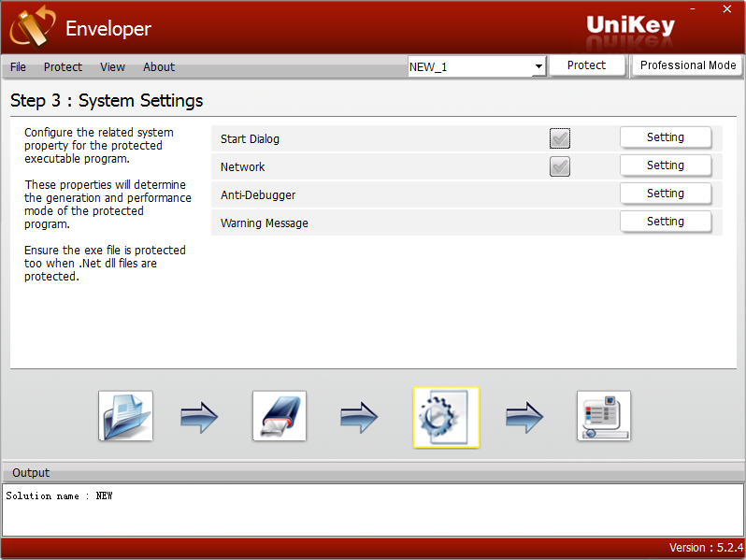Click the Version : 5.2.4 text

(706, 548)
